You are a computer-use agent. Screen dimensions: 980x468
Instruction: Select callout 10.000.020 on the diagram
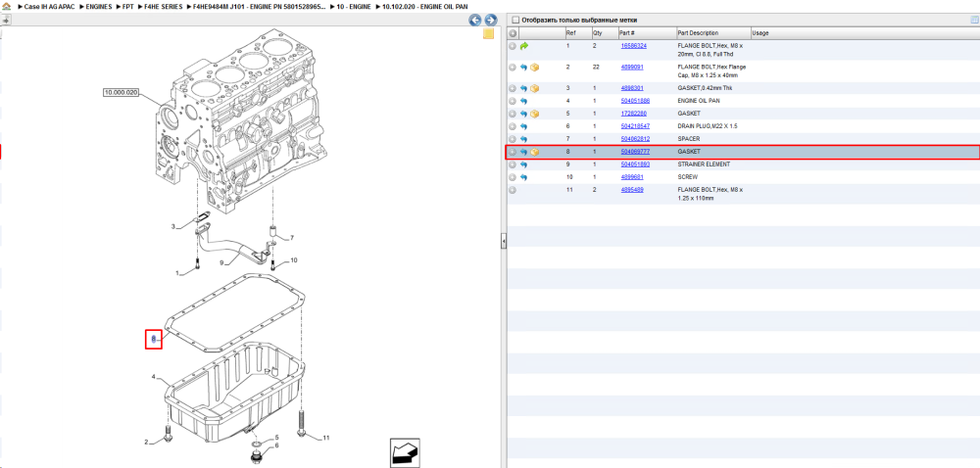pos(121,92)
